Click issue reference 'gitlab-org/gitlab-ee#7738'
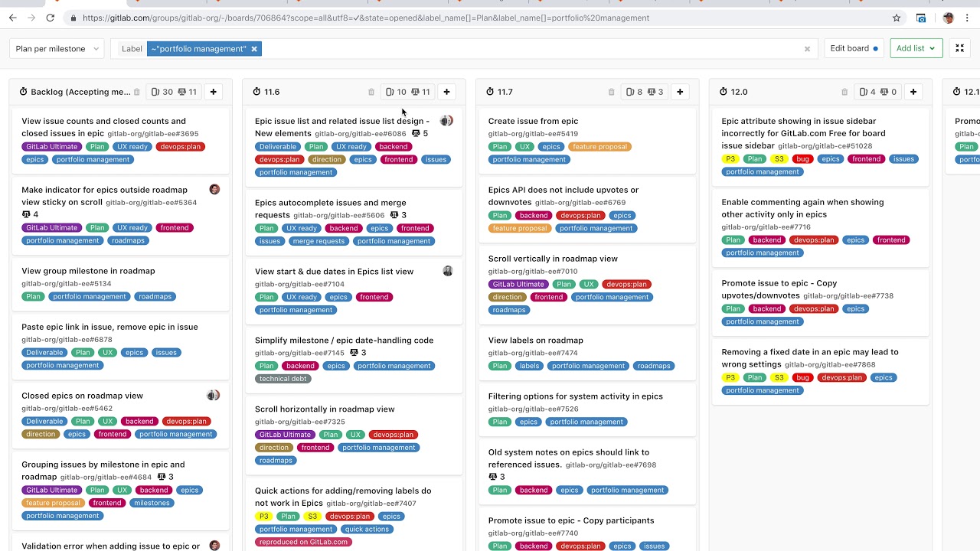 [x=848, y=296]
